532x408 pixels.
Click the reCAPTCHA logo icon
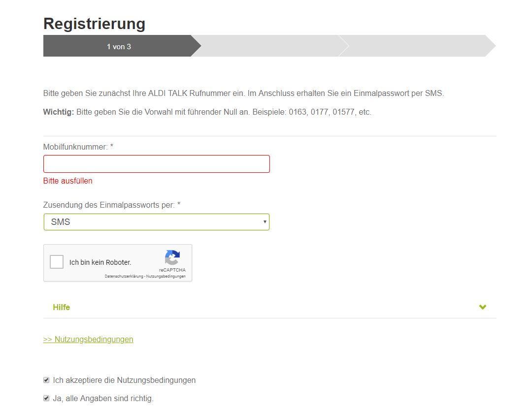(x=172, y=258)
